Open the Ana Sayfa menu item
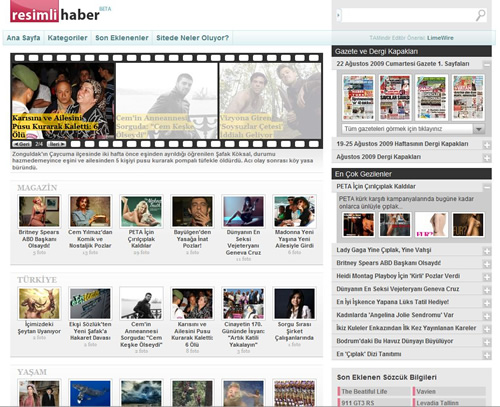This screenshot has height=407, width=500. pos(23,38)
